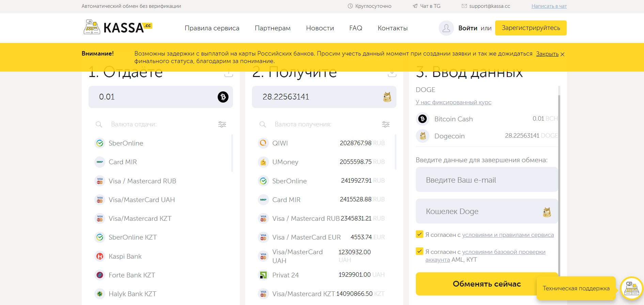Click the Закрыть link on the warning banner
The image size is (644, 305).
[x=547, y=54]
